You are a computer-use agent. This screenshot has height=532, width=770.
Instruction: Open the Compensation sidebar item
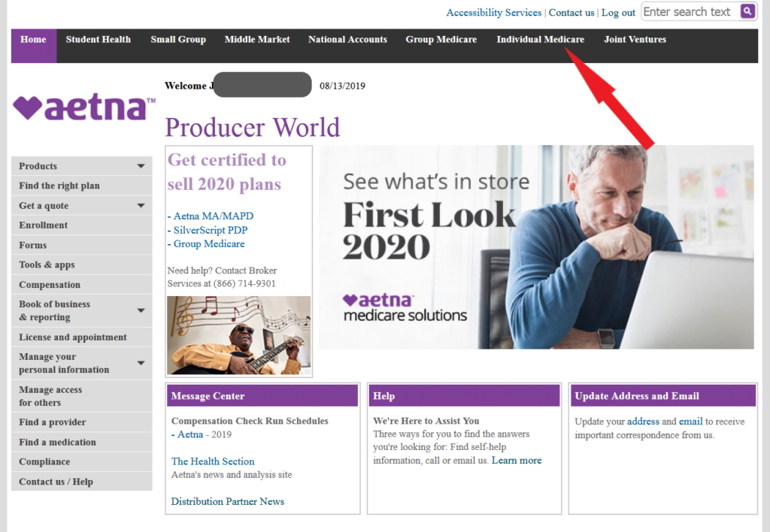click(81, 285)
